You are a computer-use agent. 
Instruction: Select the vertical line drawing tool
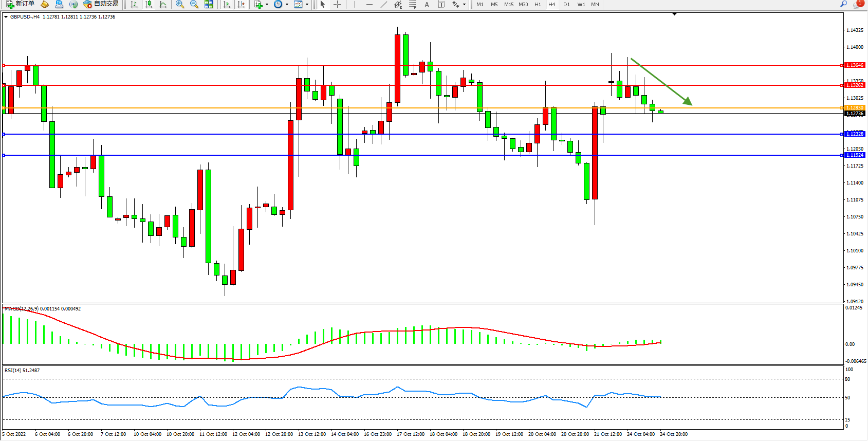point(355,4)
